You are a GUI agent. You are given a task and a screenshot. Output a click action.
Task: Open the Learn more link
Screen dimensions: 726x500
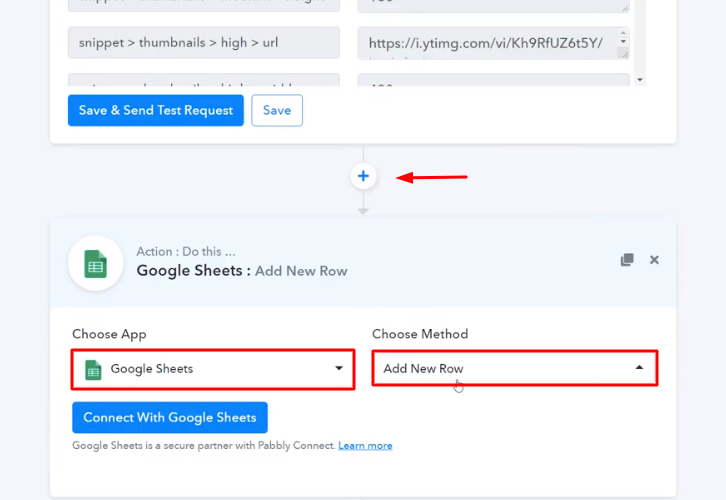point(365,446)
